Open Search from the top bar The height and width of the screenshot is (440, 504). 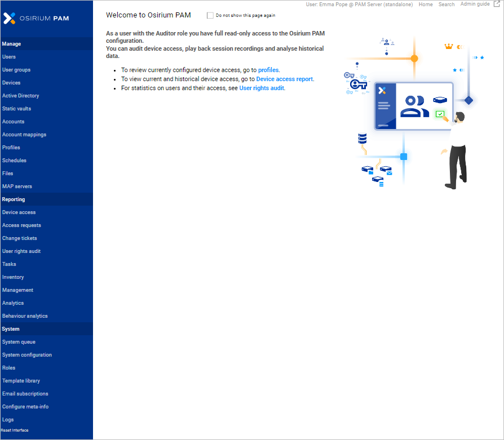click(x=446, y=4)
